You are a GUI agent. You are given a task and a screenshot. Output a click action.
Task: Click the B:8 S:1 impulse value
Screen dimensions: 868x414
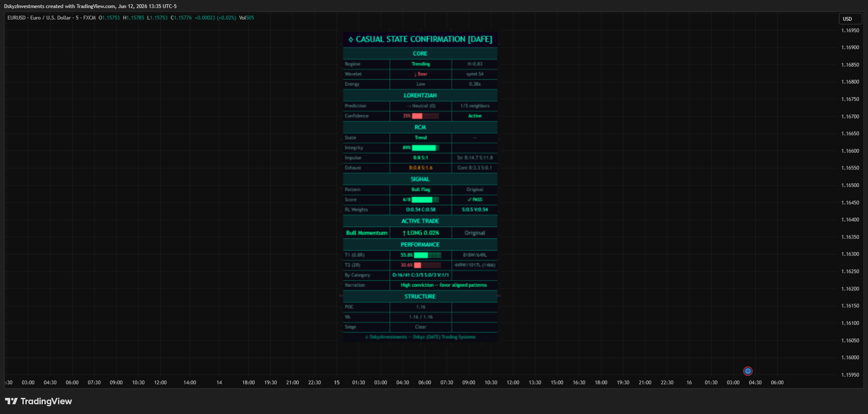421,158
